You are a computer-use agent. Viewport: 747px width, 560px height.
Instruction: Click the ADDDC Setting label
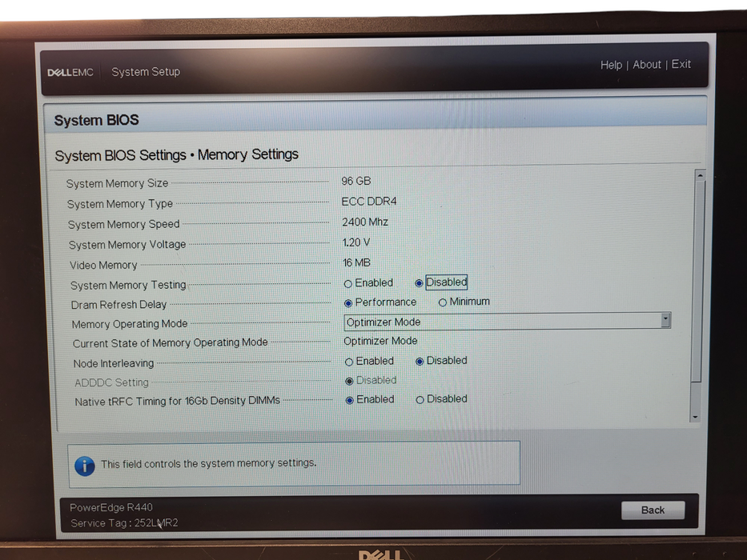(111, 382)
